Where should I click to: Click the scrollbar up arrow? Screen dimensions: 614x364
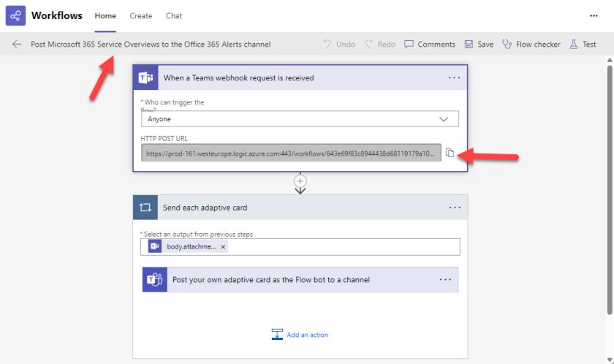[610, 60]
